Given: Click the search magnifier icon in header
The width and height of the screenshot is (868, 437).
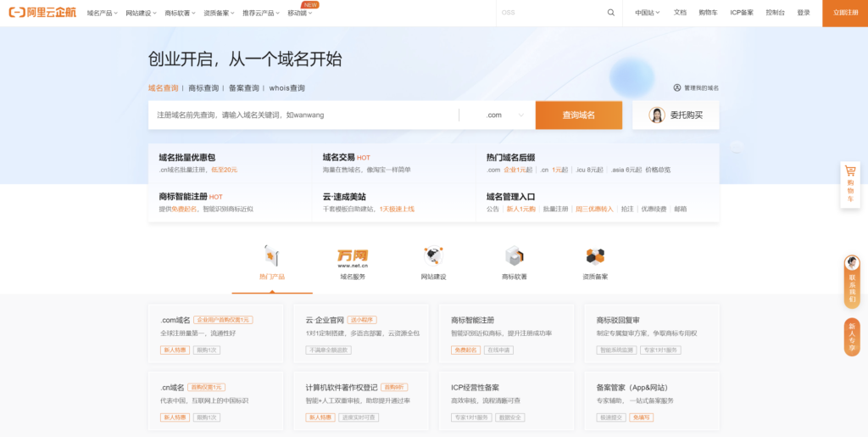Looking at the screenshot, I should coord(611,13).
